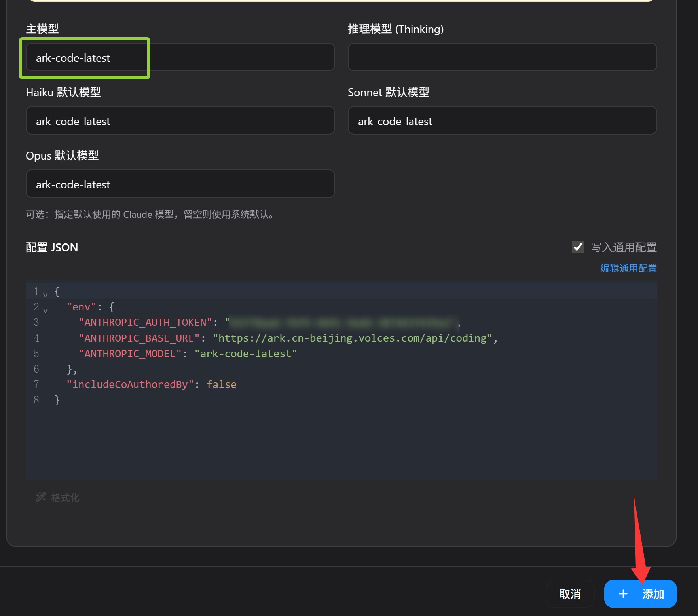Click inside the 配置 JSON editor
Image resolution: width=698 pixels, height=616 pixels.
click(x=317, y=435)
